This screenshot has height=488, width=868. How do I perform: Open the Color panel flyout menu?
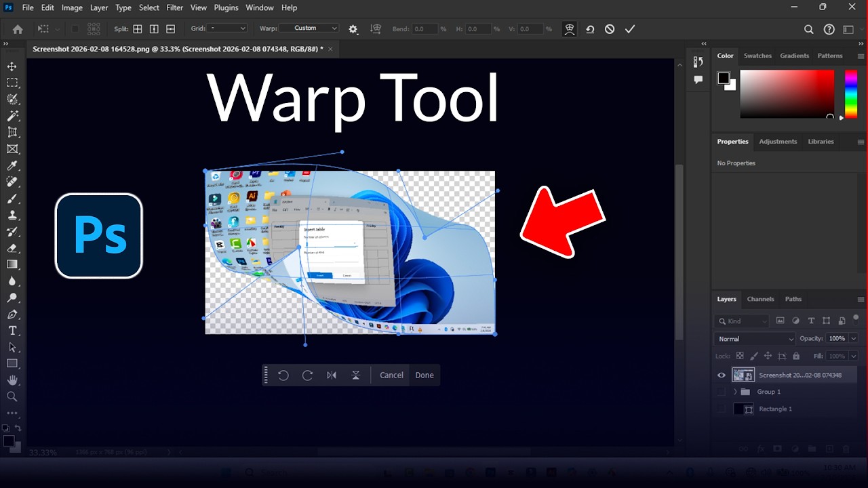(861, 56)
